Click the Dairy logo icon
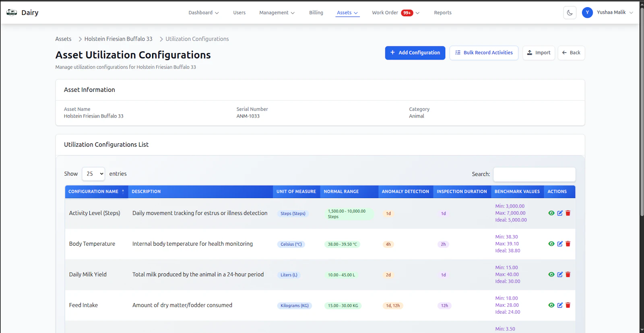644x333 pixels. point(12,12)
